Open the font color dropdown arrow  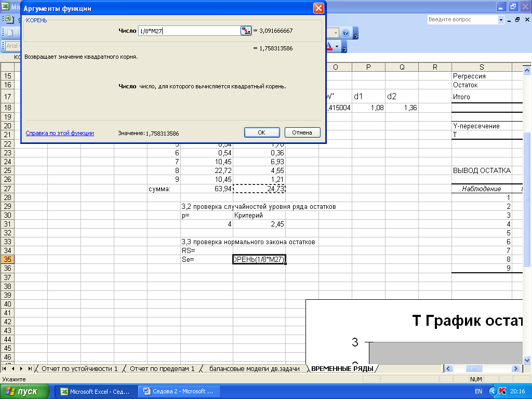pyautogui.click(x=337, y=46)
